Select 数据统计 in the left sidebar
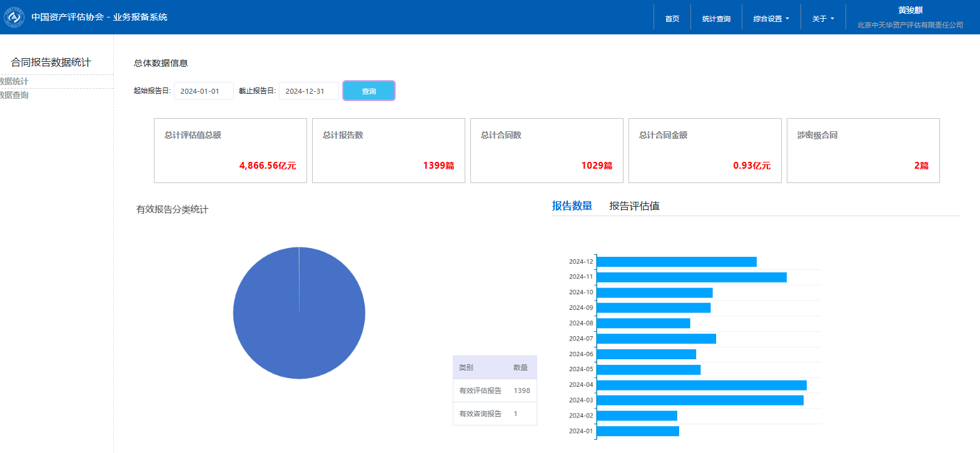 14,81
